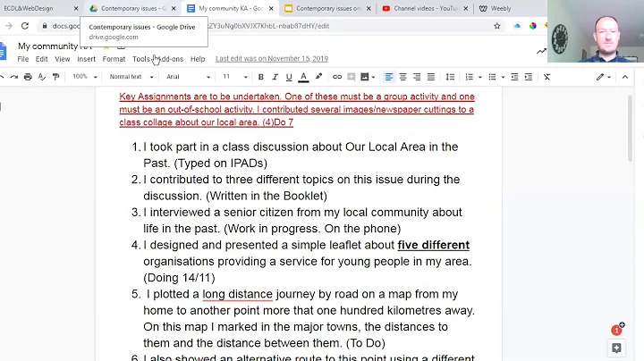Open the Normal text style dropdown
644x361 pixels.
[x=131, y=77]
